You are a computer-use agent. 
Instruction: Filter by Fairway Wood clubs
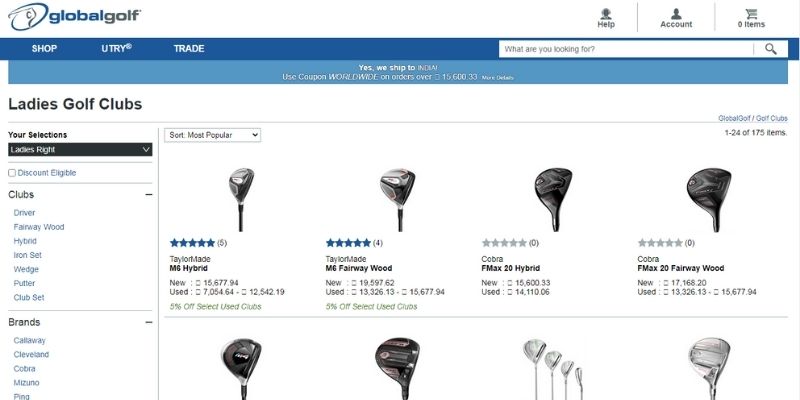[x=39, y=227]
